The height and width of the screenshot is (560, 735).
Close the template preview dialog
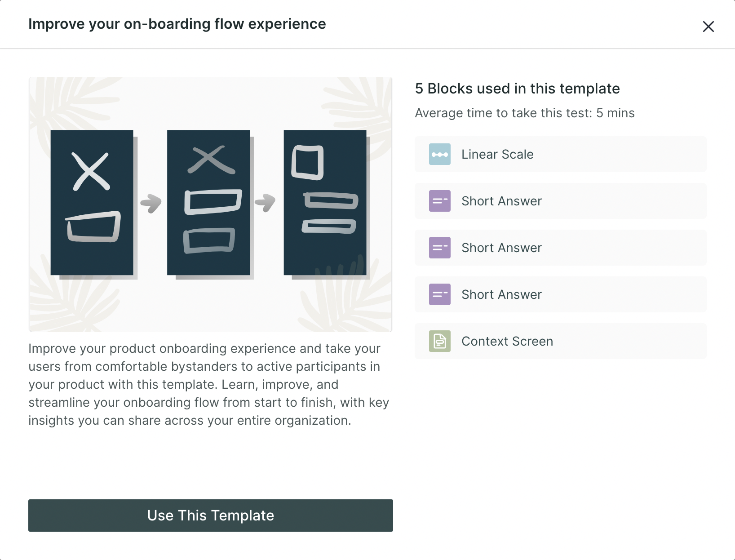(x=708, y=27)
